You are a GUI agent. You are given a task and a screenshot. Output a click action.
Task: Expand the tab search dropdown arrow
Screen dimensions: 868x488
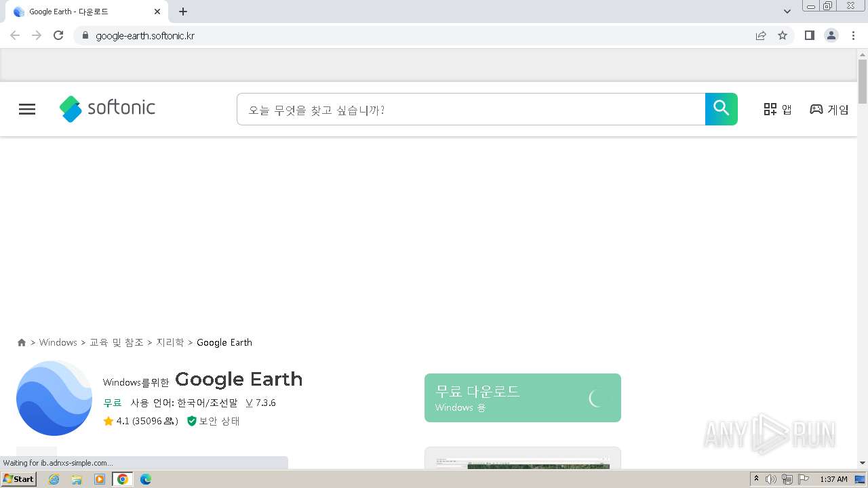787,12
